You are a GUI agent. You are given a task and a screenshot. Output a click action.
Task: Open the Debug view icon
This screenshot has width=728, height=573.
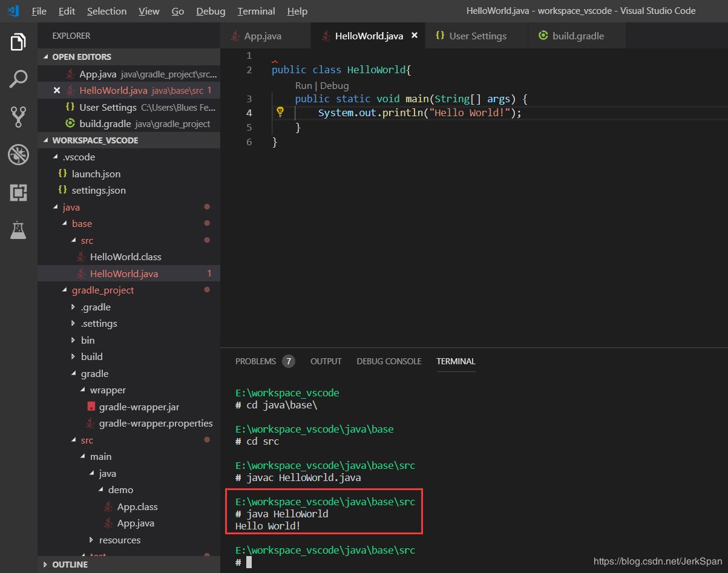(18, 155)
